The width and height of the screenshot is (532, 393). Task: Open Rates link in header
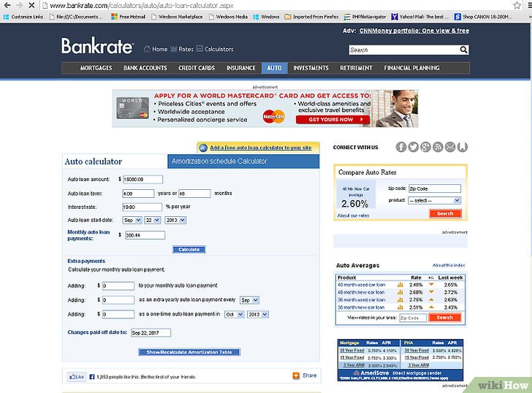tap(182, 49)
